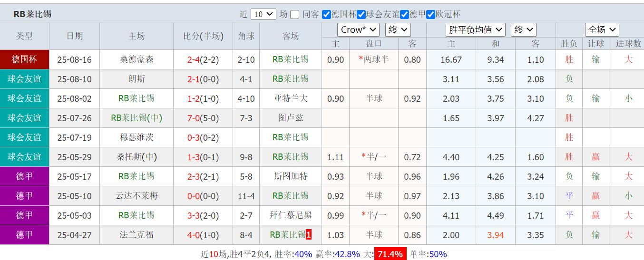Uncheck the 欧冠杯 filter checkbox
Screen dimensions: 644x260
pos(431,14)
